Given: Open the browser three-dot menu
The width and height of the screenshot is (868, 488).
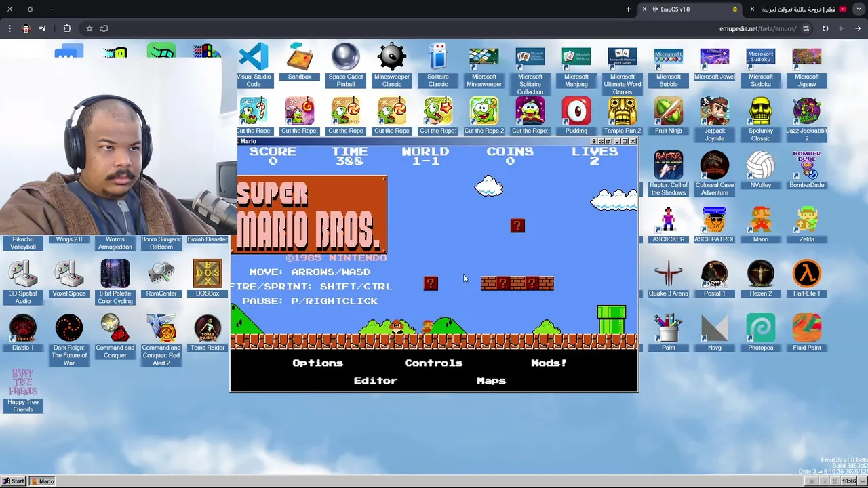Looking at the screenshot, I should point(9,28).
